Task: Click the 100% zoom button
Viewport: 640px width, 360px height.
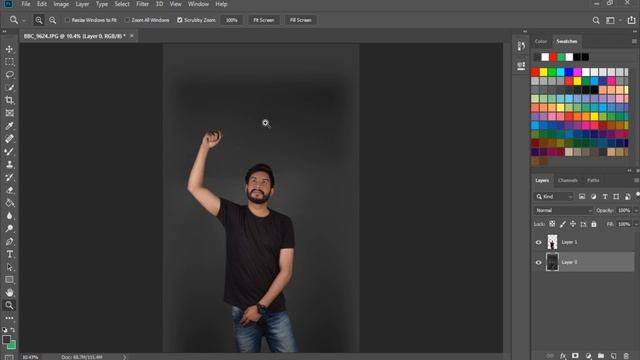Action: [231, 20]
